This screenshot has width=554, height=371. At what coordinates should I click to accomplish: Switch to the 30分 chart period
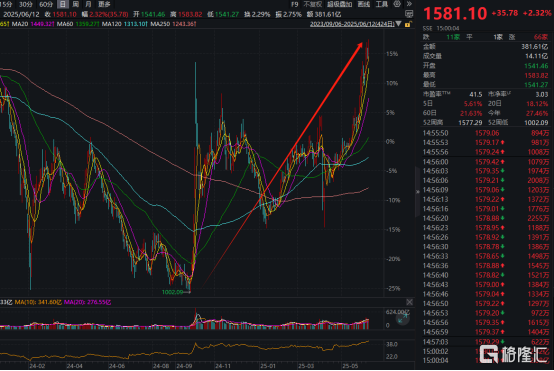(25, 4)
